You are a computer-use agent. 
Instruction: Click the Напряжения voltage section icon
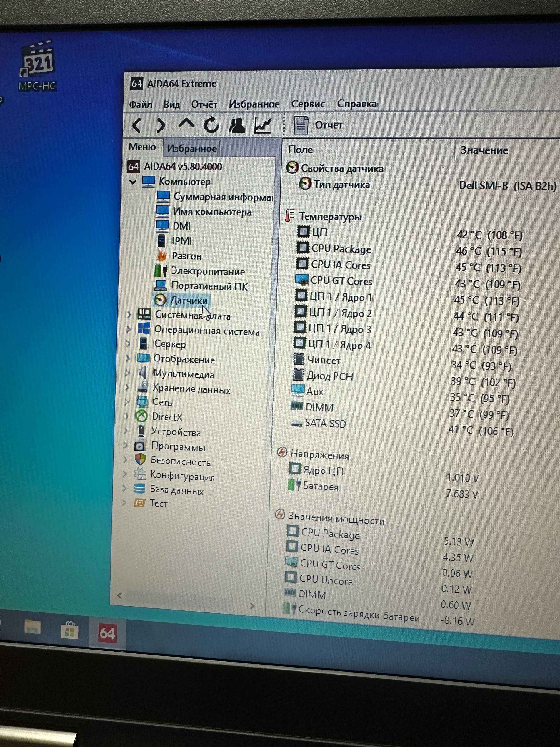(x=282, y=452)
